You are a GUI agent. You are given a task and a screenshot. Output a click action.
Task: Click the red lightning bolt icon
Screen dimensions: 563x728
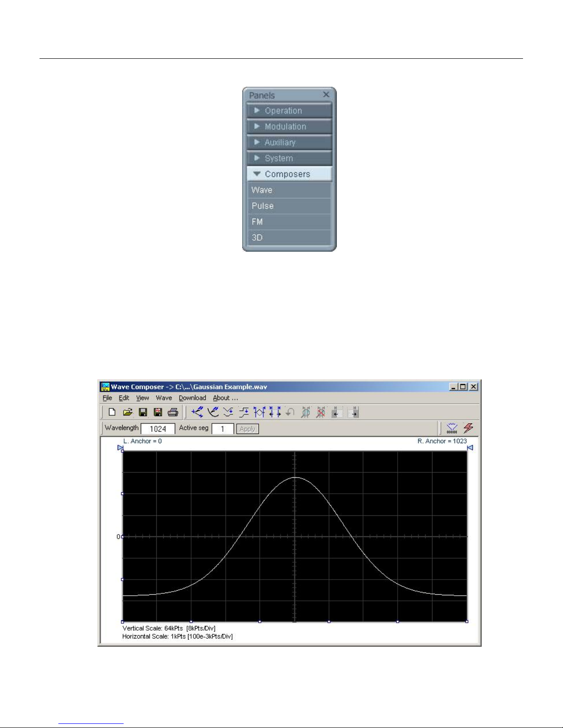468,428
